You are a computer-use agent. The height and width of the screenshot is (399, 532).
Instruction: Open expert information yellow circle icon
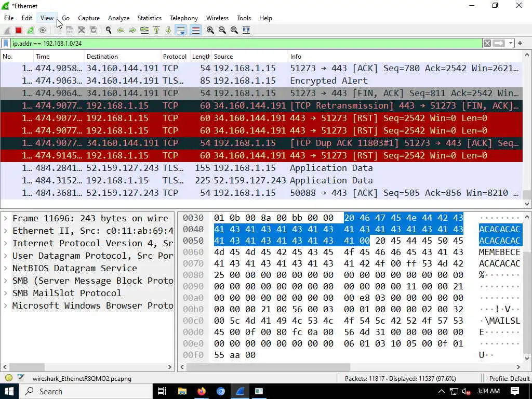(9, 378)
